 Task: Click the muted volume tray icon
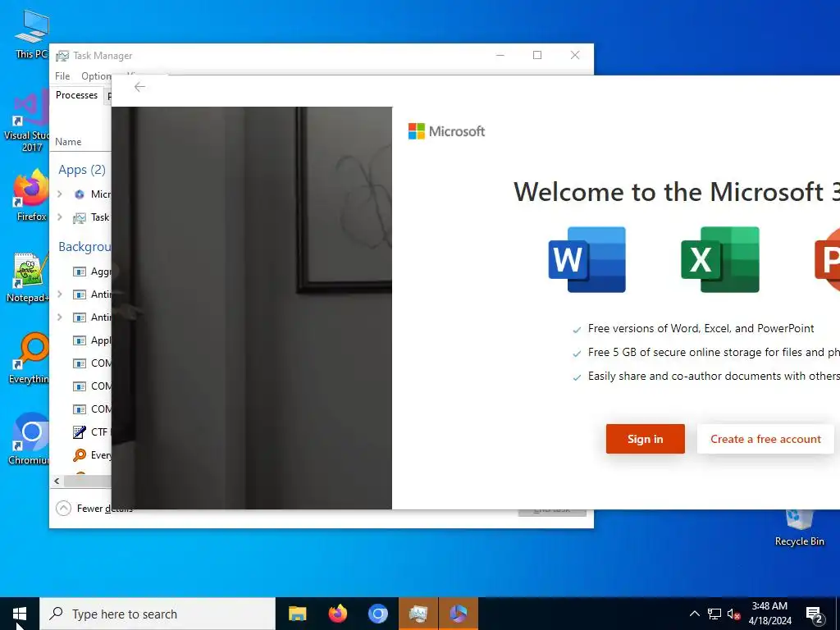coord(734,614)
